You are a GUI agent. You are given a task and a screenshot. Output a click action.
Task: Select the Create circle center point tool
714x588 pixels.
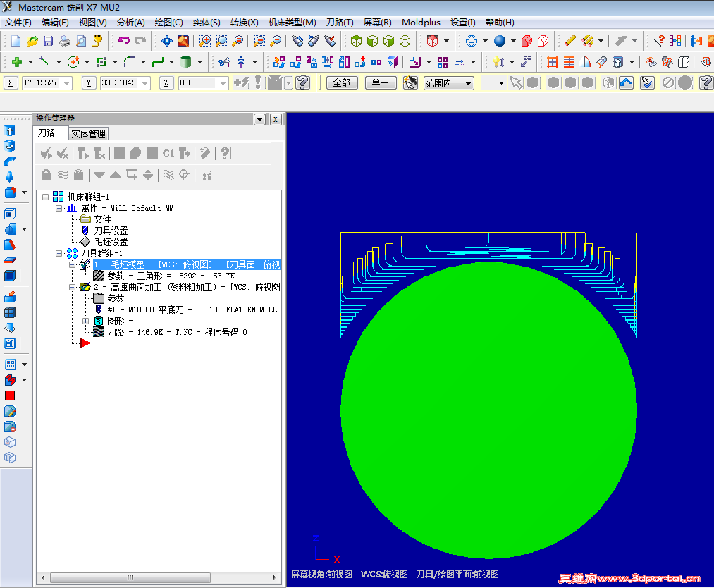[x=73, y=62]
